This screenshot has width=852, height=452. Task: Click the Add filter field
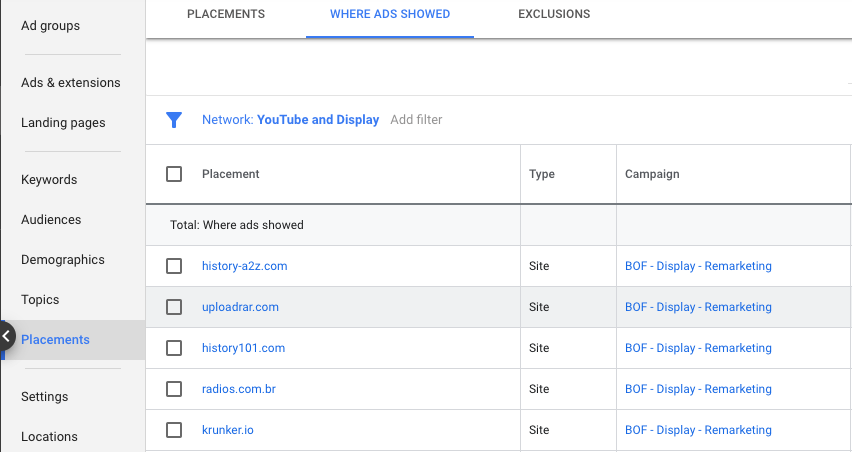click(x=416, y=120)
